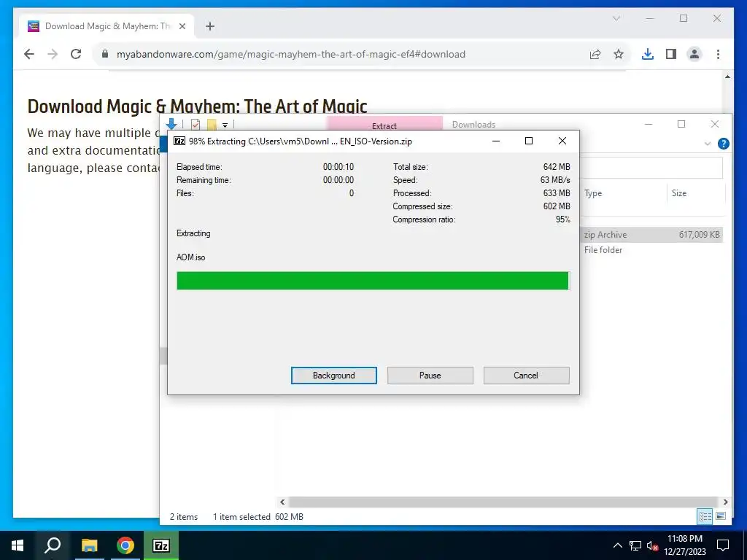This screenshot has height=560, width=747.
Task: Switch Explorer to large icons view
Action: (x=720, y=516)
